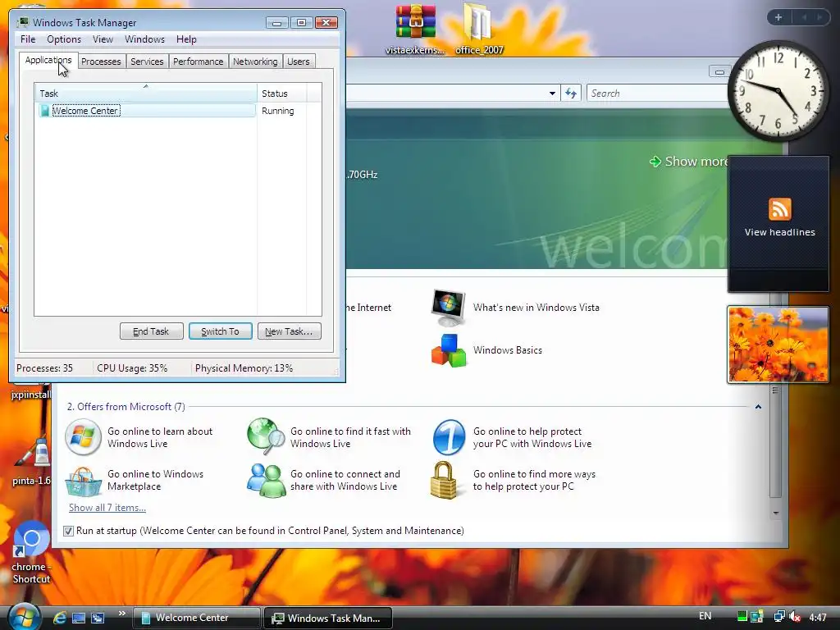The height and width of the screenshot is (630, 840).
Task: Click the Welcome Center vertical scrollbar down arrow
Action: click(x=775, y=513)
